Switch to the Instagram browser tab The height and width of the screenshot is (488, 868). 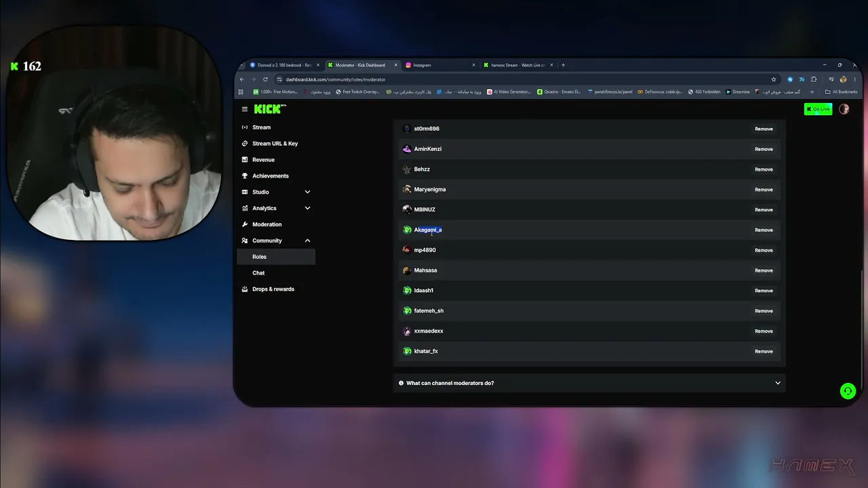441,65
